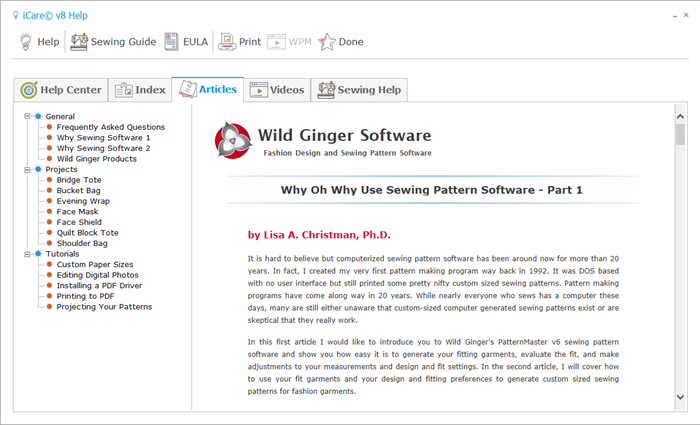The image size is (700, 425).
Task: Open the Evening Wrap project
Action: pos(83,201)
